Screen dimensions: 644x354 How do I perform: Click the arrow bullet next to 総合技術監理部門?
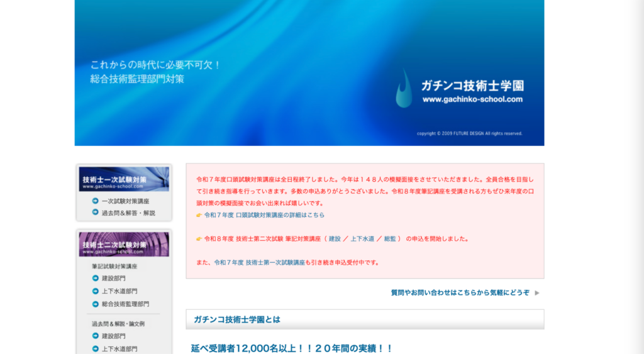click(95, 304)
